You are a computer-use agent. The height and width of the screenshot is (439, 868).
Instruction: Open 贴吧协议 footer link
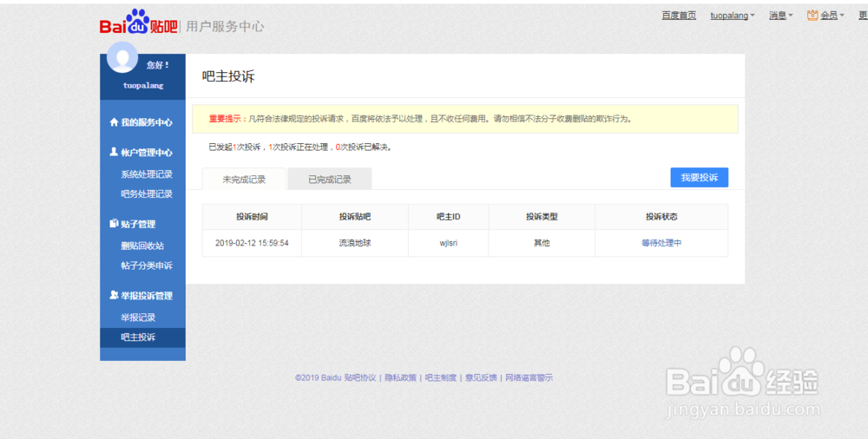click(x=360, y=377)
